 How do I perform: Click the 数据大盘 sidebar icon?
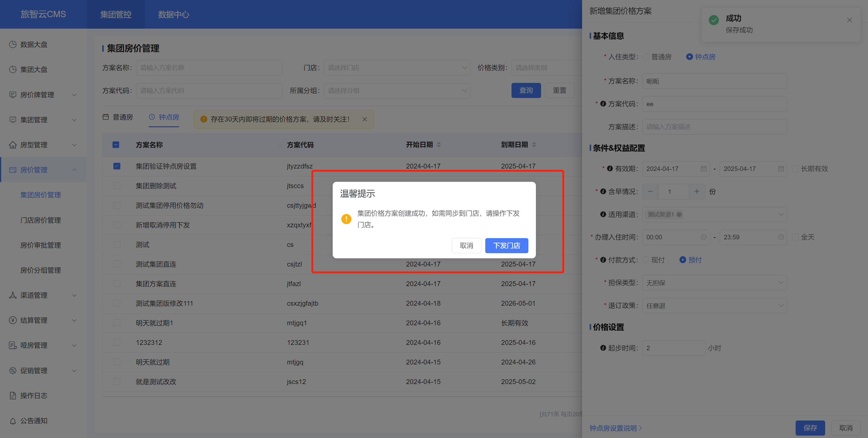click(13, 44)
